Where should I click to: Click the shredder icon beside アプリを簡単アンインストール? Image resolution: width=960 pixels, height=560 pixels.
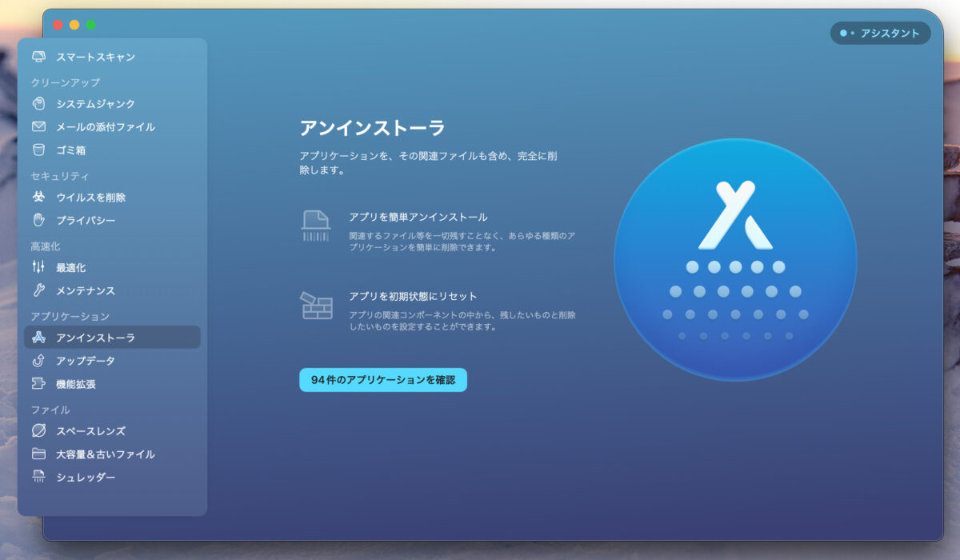click(316, 226)
